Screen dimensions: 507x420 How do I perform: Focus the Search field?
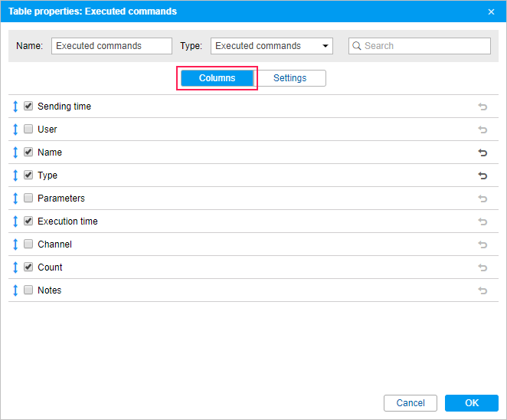pyautogui.click(x=420, y=46)
